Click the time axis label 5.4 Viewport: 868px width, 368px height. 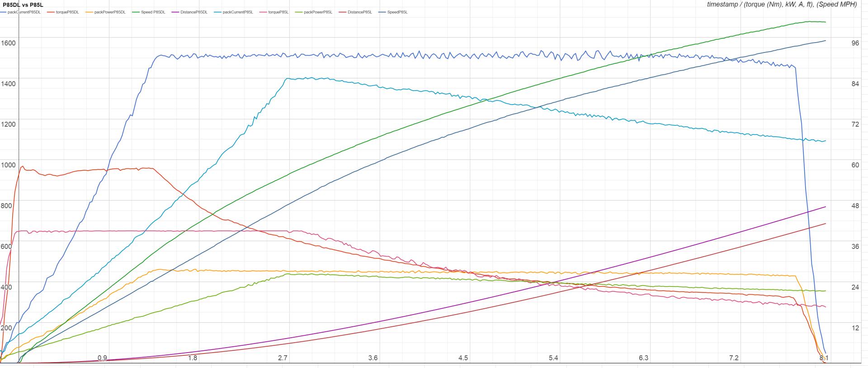pyautogui.click(x=553, y=358)
